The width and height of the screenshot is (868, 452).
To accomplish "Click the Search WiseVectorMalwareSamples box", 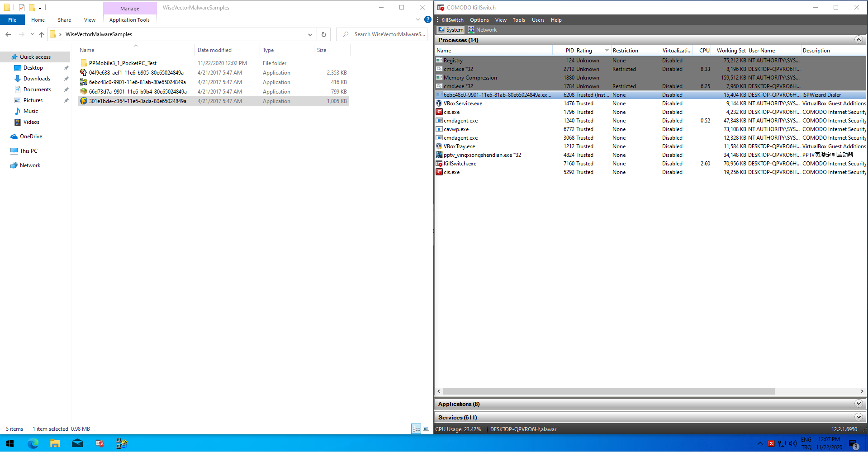I will (x=382, y=34).
